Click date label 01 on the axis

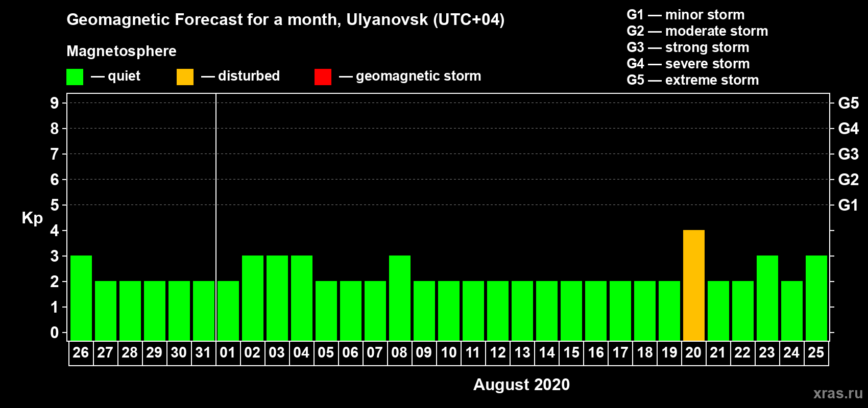pyautogui.click(x=228, y=353)
